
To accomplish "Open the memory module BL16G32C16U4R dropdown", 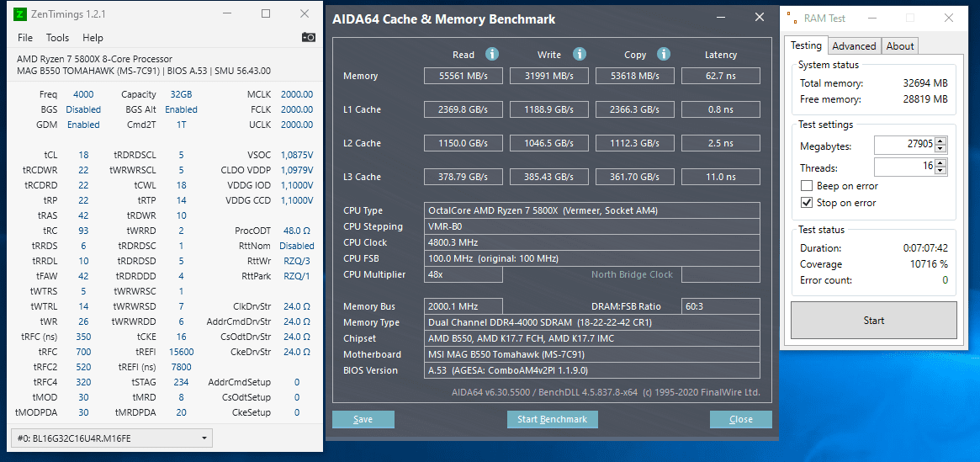I will coord(112,438).
